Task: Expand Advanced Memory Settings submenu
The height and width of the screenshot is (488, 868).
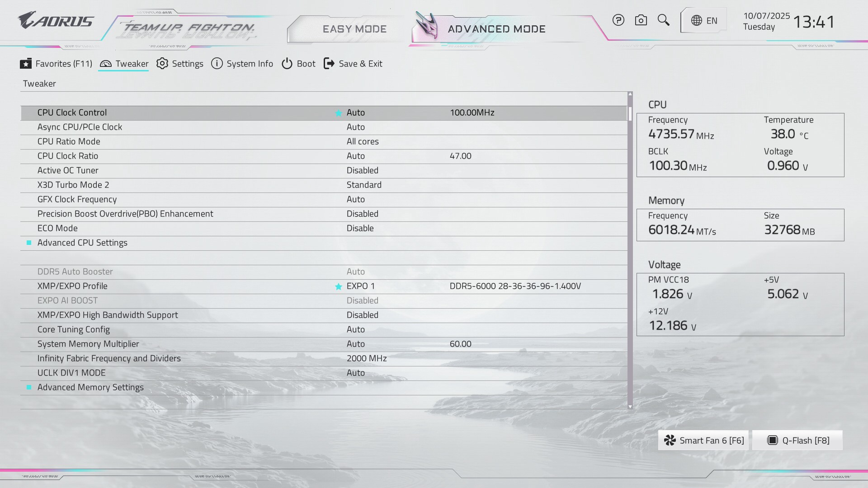Action: tap(90, 387)
